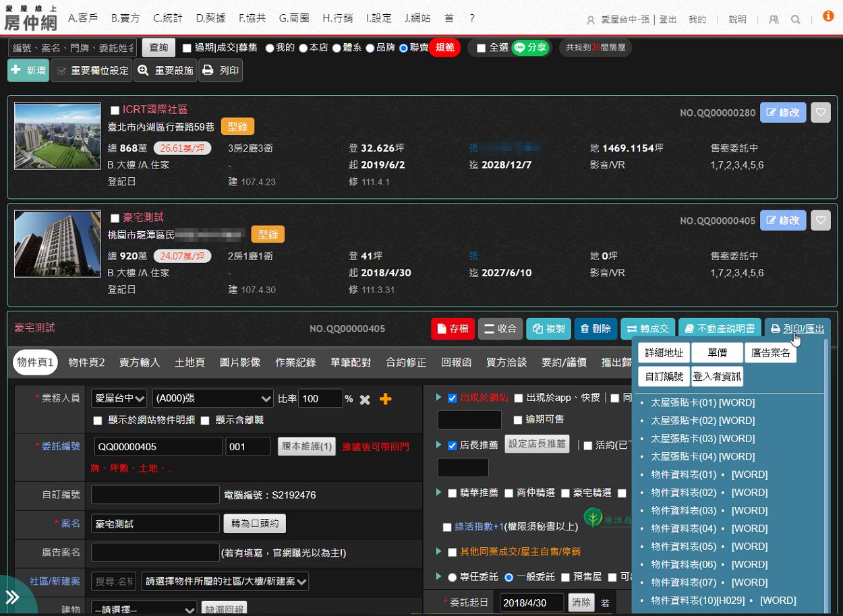Select the 專任委託 radio button

click(453, 577)
